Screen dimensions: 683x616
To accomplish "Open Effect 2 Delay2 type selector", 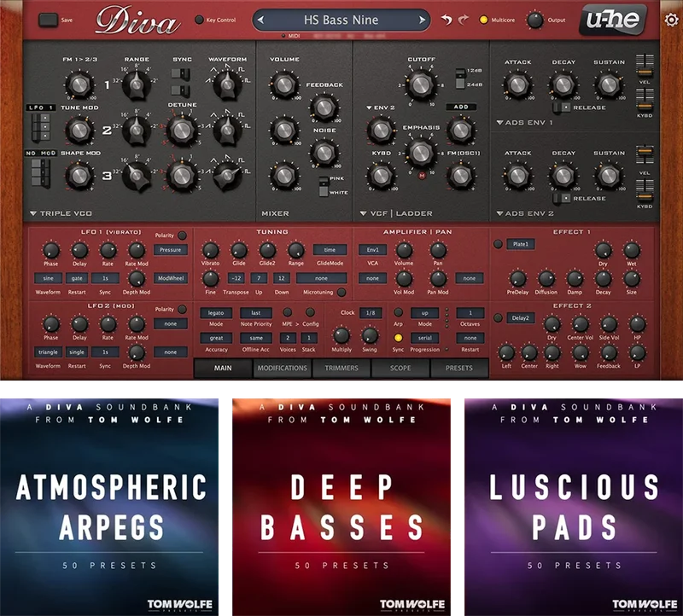I will (x=521, y=317).
